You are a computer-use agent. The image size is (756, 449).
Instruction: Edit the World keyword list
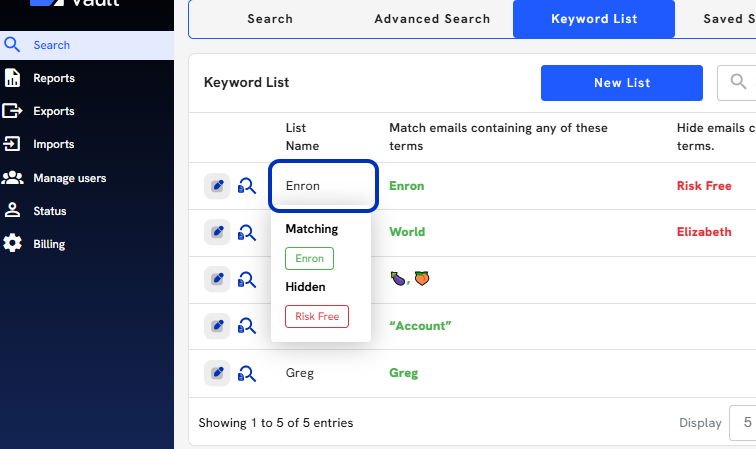pyautogui.click(x=217, y=232)
